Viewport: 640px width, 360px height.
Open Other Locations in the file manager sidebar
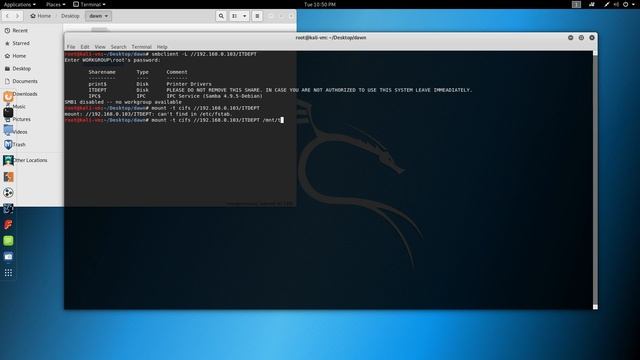[x=31, y=160]
